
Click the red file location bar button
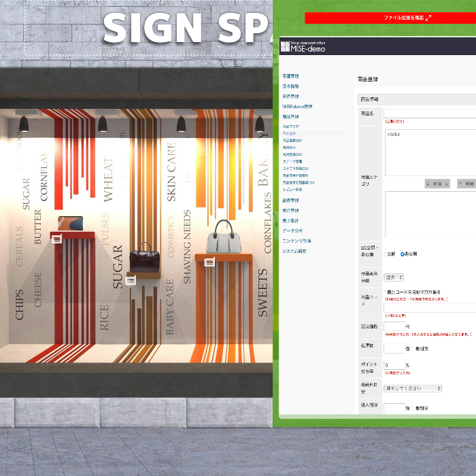pos(390,18)
